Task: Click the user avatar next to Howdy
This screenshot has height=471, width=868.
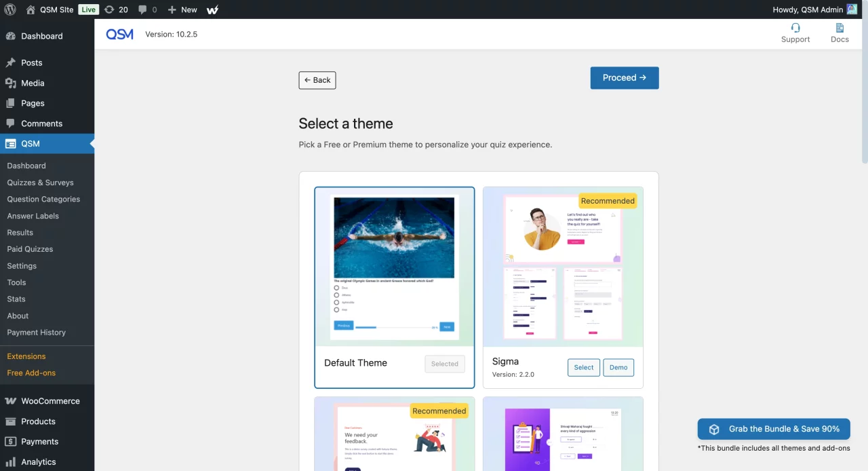Action: click(x=852, y=10)
